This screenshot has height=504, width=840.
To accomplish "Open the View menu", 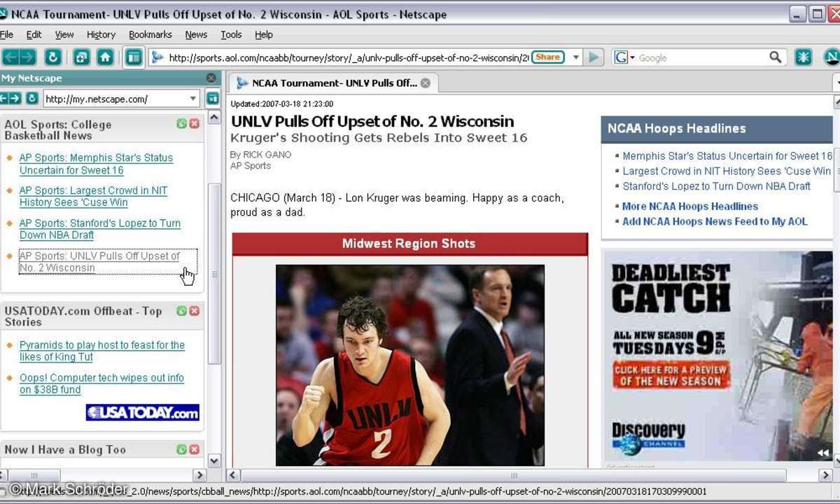I will [x=64, y=34].
